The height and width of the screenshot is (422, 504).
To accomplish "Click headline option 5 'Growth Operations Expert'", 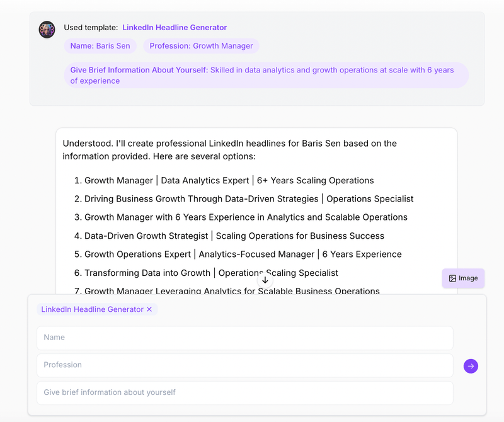I will [x=238, y=254].
